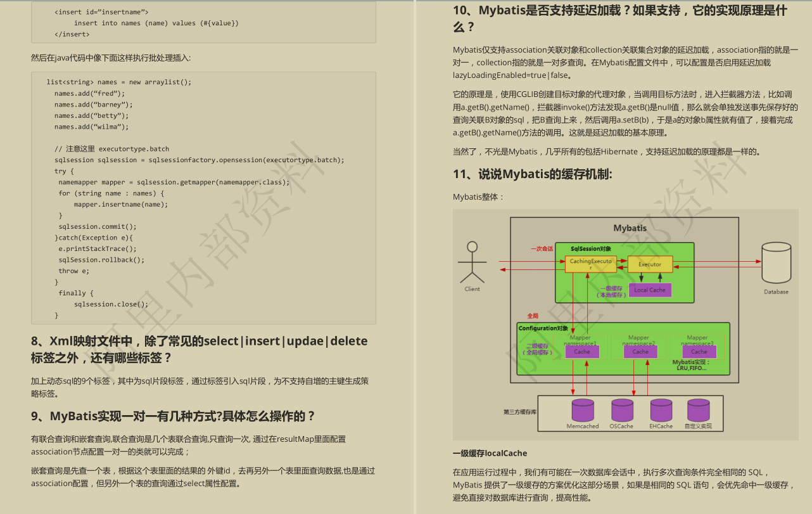Screen dimensions: 812x514
Task: Click the 'Mybatis' title in diagram
Action: [x=630, y=228]
